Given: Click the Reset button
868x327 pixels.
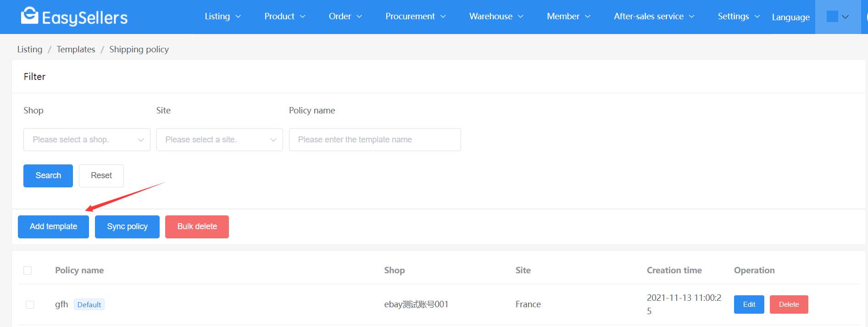Looking at the screenshot, I should pyautogui.click(x=101, y=176).
